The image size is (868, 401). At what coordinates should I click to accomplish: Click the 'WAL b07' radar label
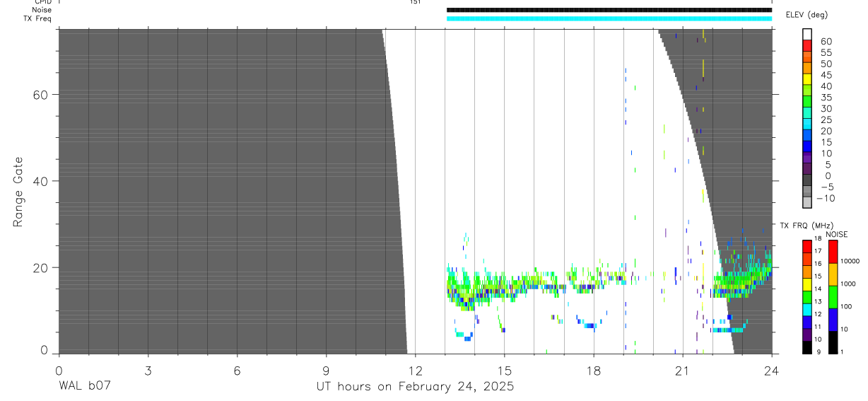85,388
